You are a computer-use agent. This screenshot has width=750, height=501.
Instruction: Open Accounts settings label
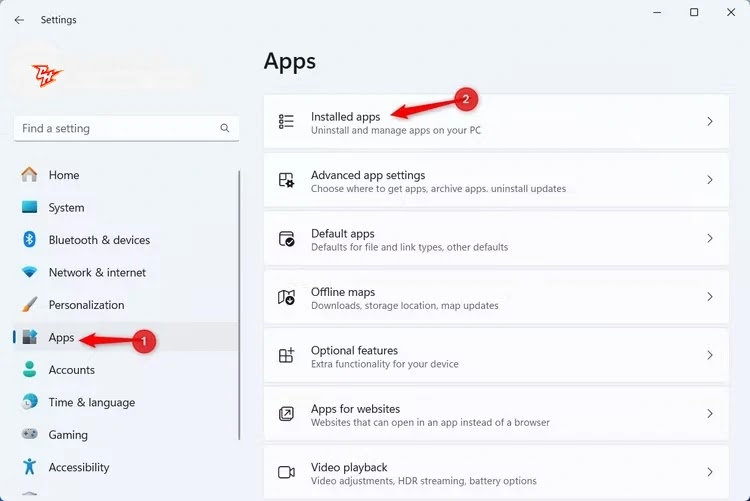(x=71, y=370)
